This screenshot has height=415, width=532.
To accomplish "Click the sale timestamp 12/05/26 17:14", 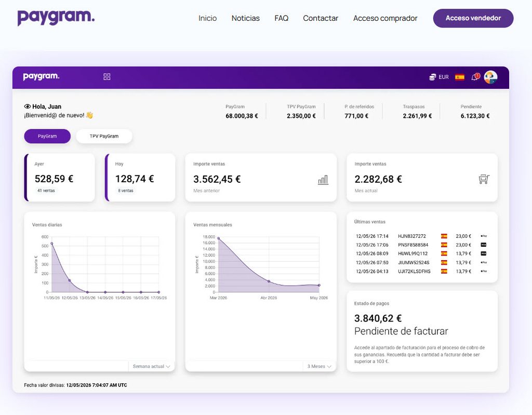I will point(372,236).
